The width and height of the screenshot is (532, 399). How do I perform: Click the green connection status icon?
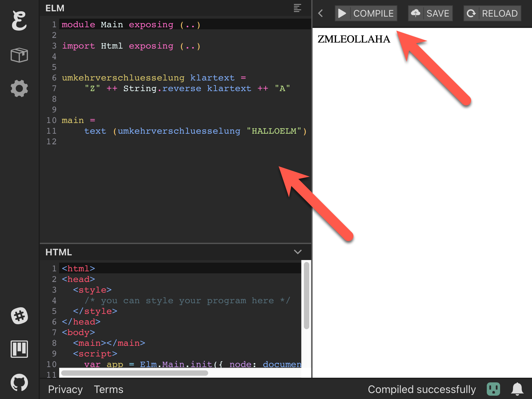pyautogui.click(x=493, y=389)
